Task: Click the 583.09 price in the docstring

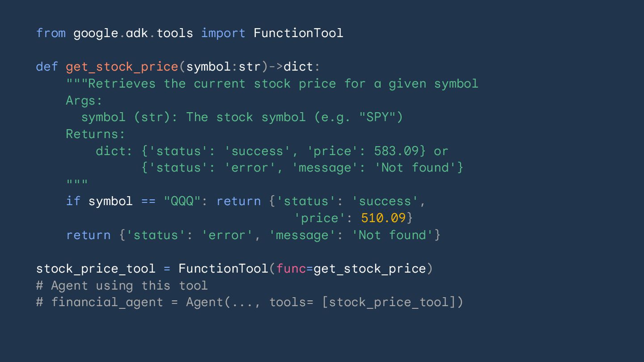Action: [396, 151]
